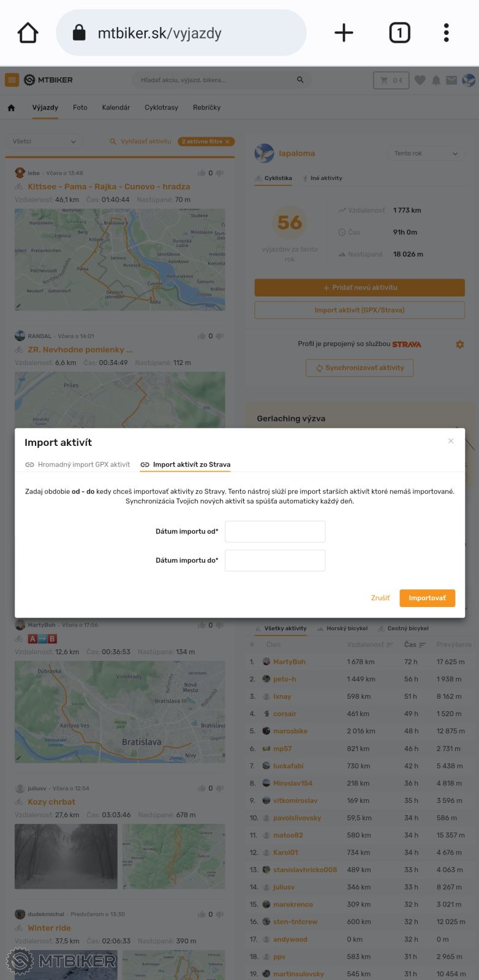Click the Dátum importu od field
This screenshot has height=980, width=479.
point(275,532)
